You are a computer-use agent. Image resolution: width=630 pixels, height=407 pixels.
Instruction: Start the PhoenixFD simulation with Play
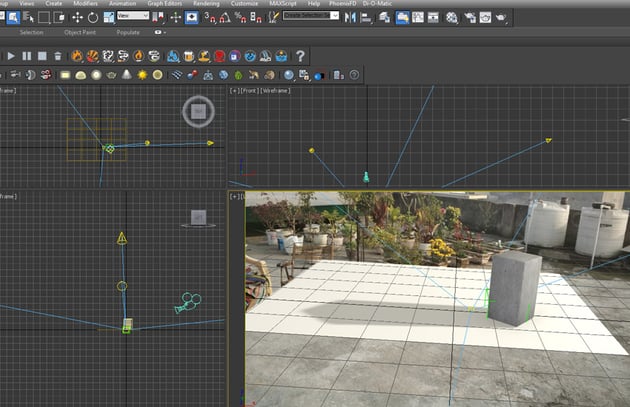[11, 56]
